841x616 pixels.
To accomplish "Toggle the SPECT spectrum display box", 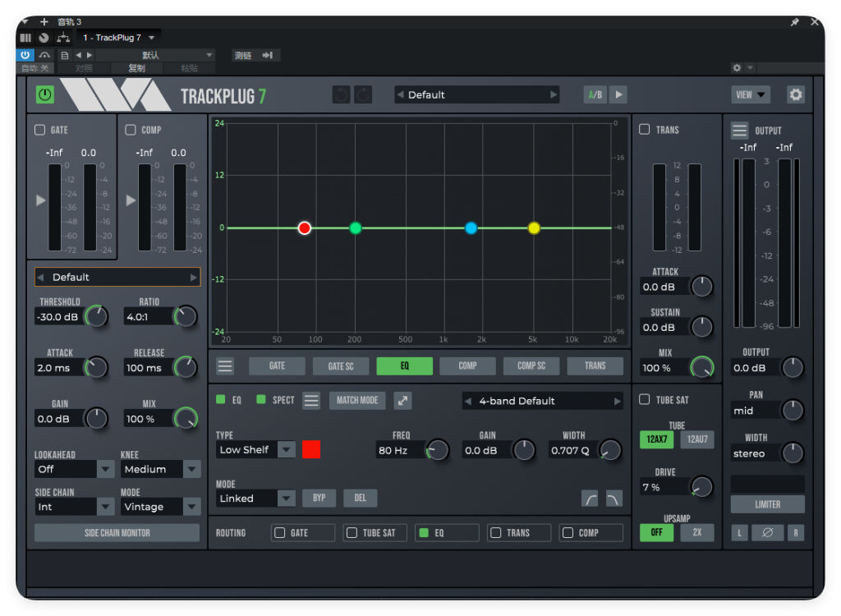I will [x=261, y=399].
